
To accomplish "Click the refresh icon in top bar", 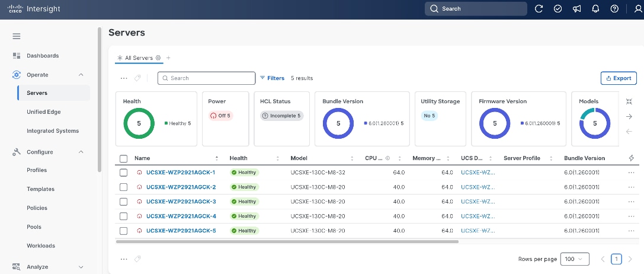I will (x=539, y=9).
